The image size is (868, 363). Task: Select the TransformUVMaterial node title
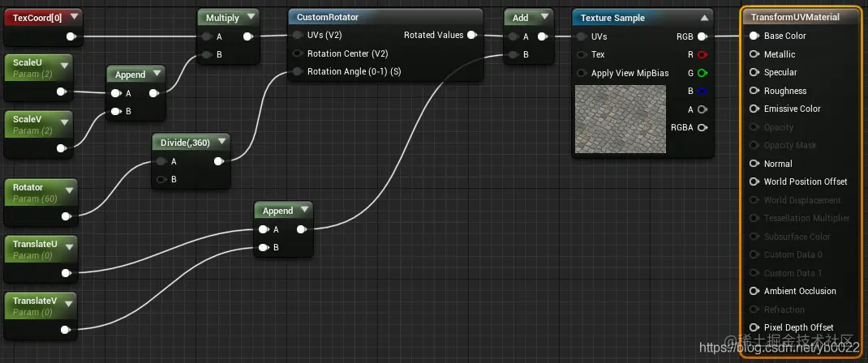(x=795, y=17)
